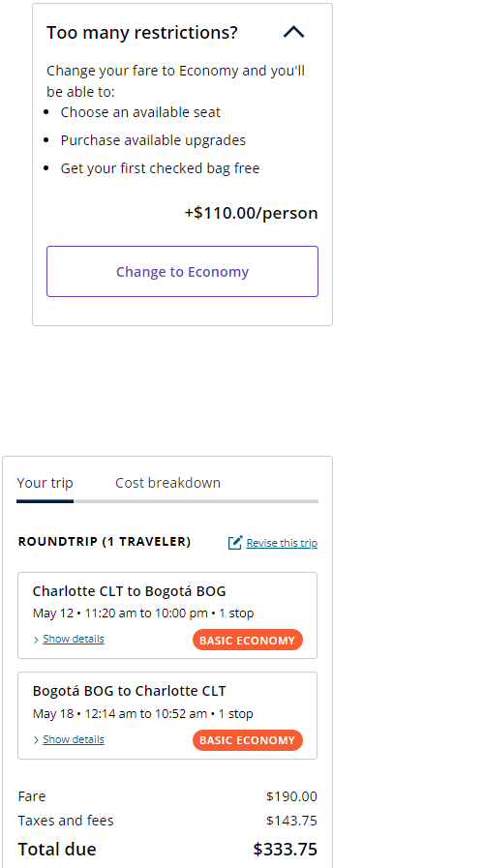The image size is (484, 868).
Task: Click Basic Economy badge on return flight
Action: pos(248,740)
